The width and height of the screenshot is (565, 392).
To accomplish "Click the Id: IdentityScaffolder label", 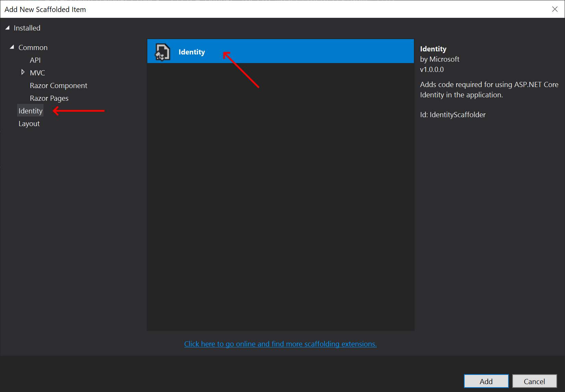I will click(x=453, y=114).
